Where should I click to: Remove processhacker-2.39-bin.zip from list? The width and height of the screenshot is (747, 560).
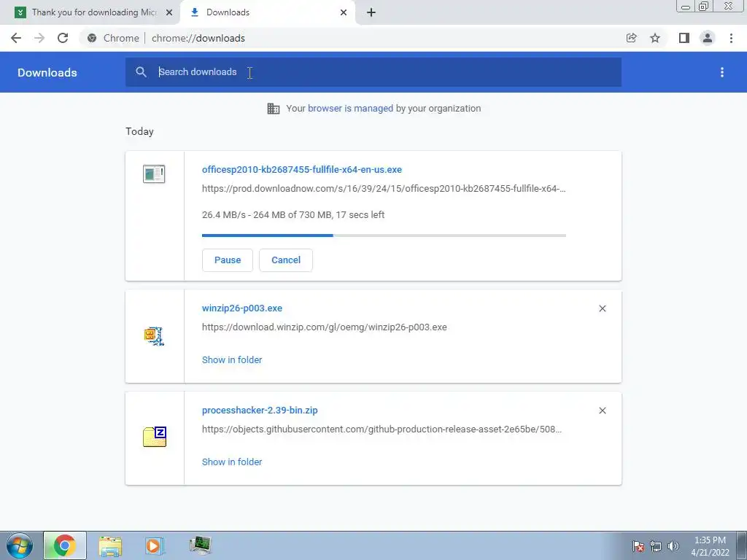[x=602, y=411]
